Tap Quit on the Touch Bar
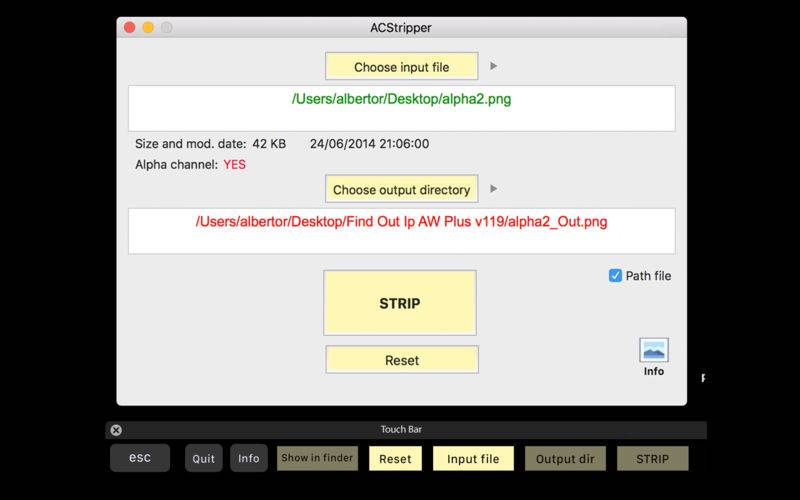The height and width of the screenshot is (500, 800). point(204,458)
